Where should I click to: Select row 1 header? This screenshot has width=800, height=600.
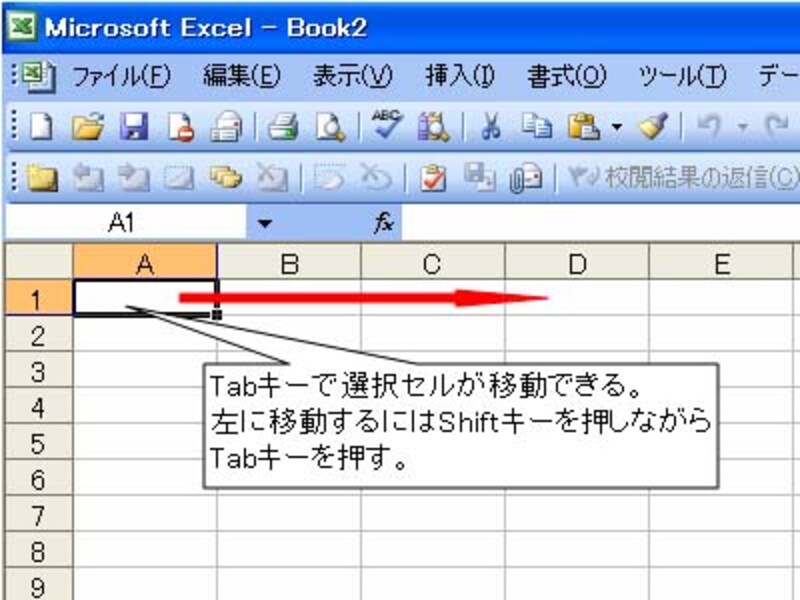[39, 297]
